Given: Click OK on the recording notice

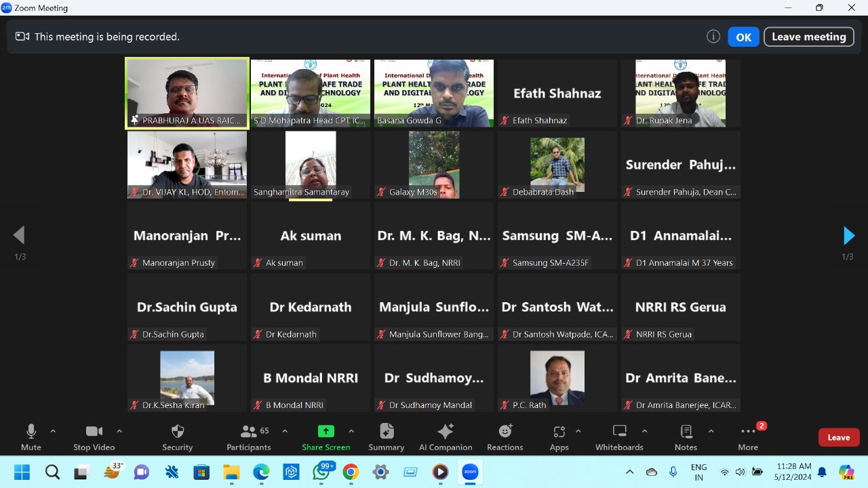Looking at the screenshot, I should [743, 37].
